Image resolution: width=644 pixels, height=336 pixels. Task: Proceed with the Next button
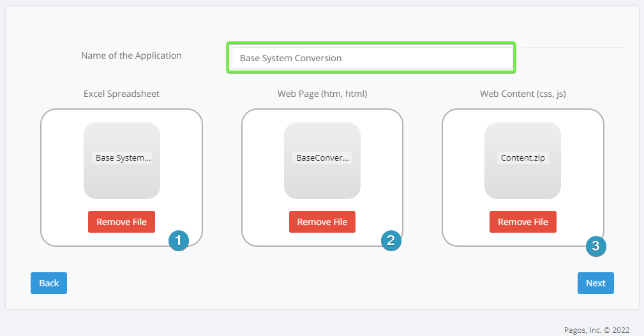coord(595,283)
